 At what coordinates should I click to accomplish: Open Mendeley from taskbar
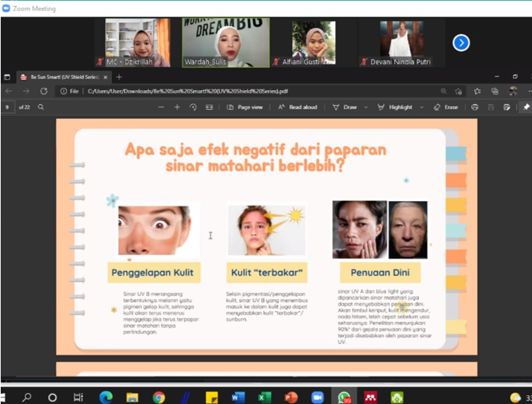[370, 397]
